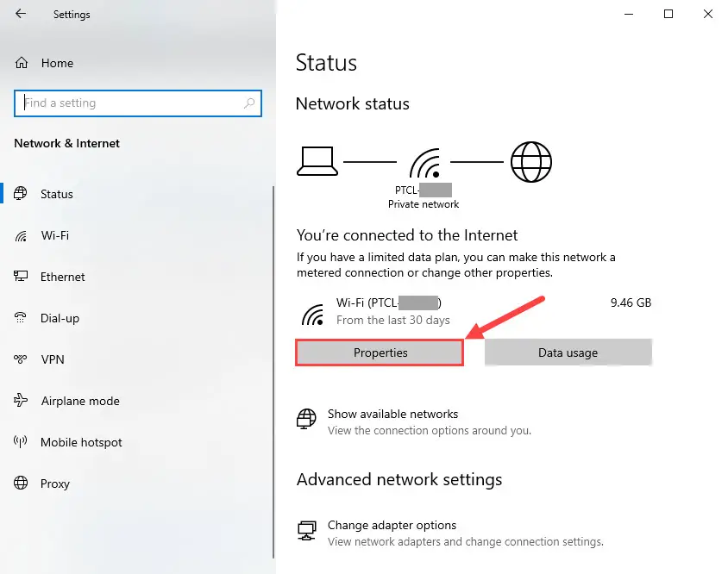Go to Home via house icon
The width and height of the screenshot is (728, 574).
click(x=22, y=63)
